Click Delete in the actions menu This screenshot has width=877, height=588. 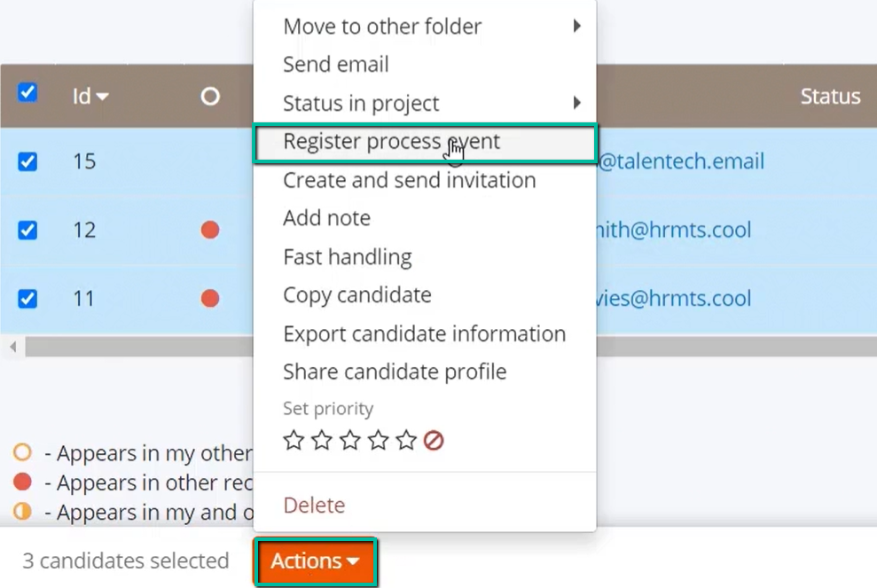[314, 506]
